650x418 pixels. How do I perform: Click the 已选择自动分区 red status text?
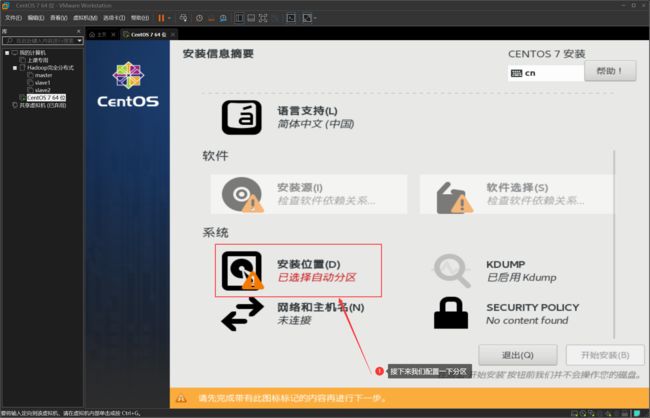(317, 277)
